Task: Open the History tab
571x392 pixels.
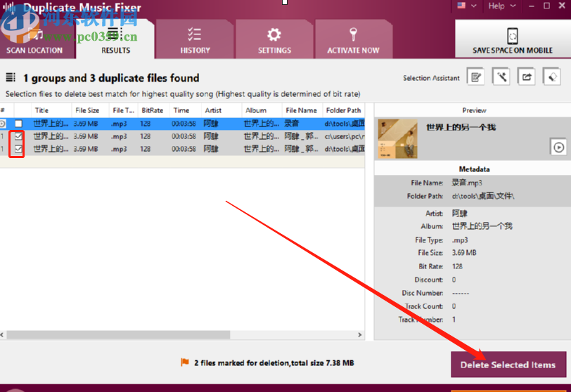Action: tap(195, 40)
